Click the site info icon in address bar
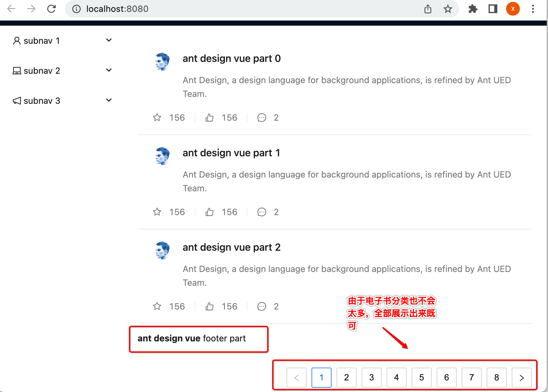The width and height of the screenshot is (548, 392). point(76,9)
